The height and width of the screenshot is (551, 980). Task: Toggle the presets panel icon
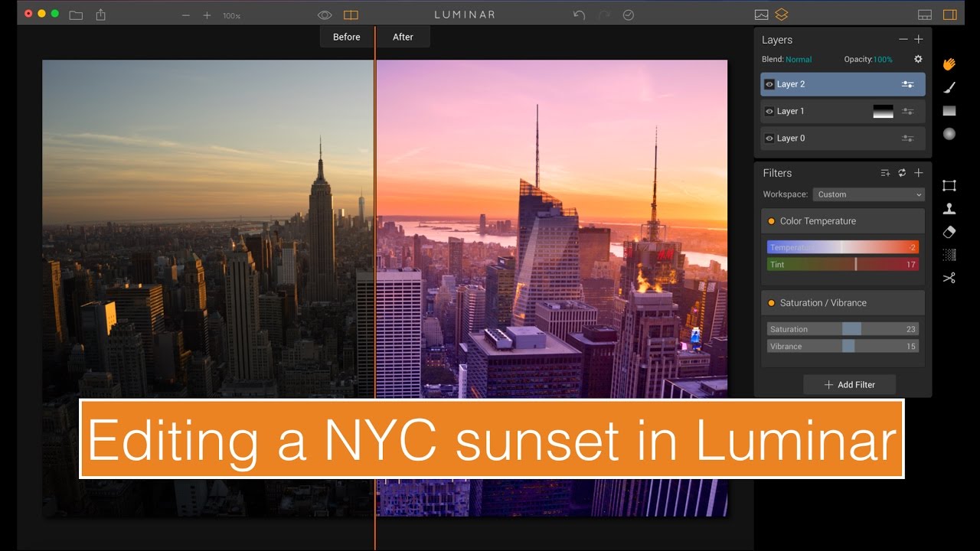[x=925, y=15]
